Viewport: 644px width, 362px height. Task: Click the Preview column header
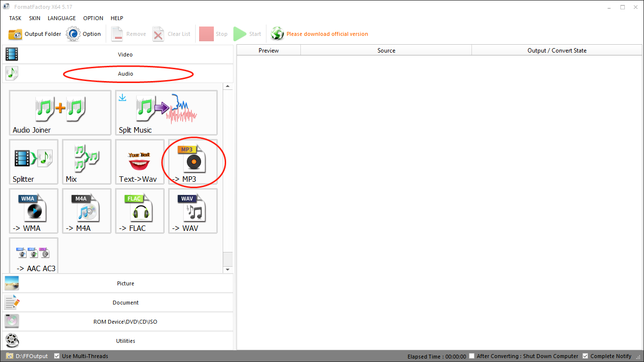tap(268, 50)
